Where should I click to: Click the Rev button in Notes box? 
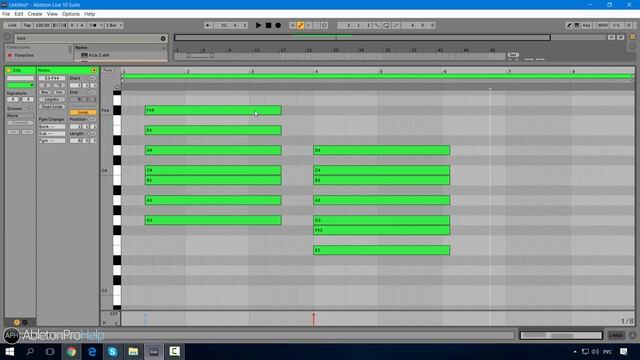coord(45,93)
